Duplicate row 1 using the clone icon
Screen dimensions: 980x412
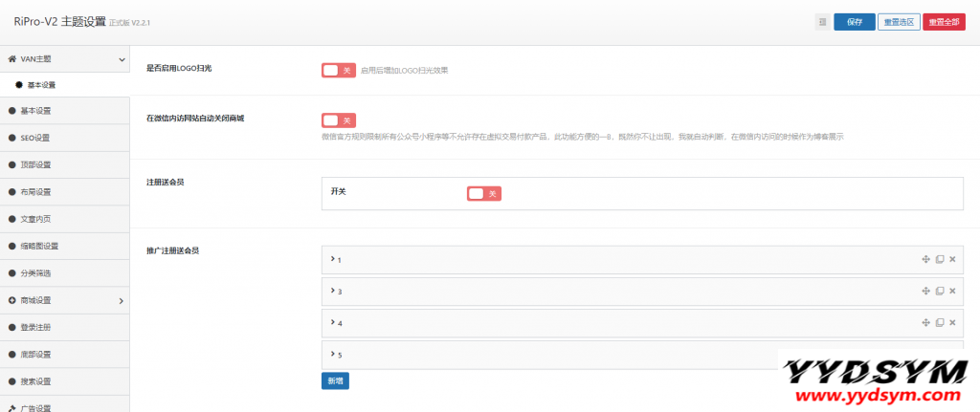tap(939, 259)
